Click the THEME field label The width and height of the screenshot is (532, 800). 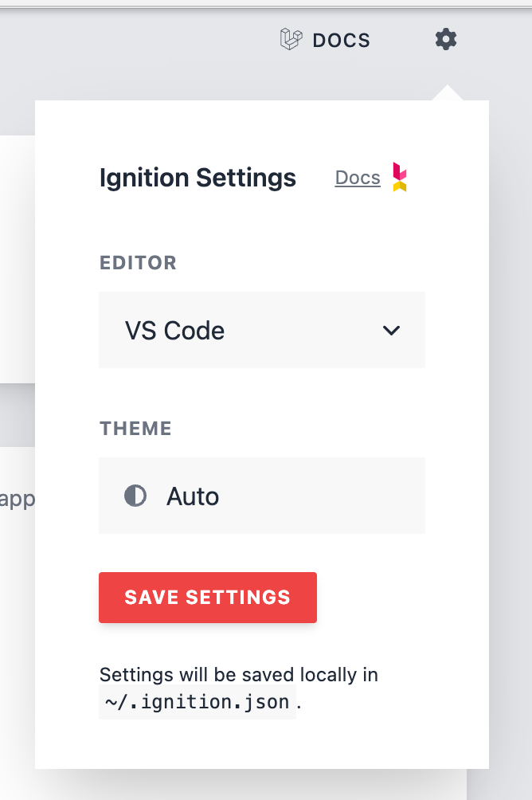135,429
